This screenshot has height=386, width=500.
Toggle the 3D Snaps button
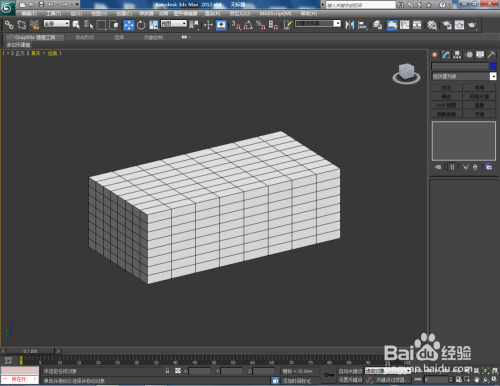(236, 25)
